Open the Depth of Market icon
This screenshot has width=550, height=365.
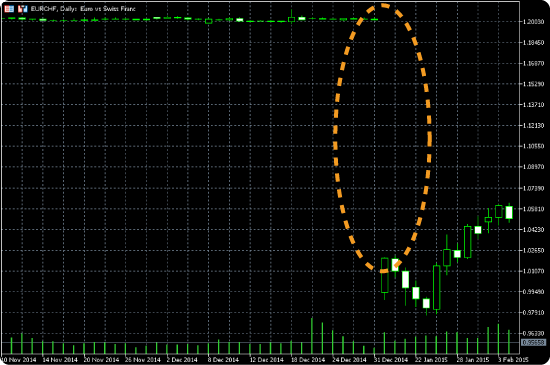[x=22, y=9]
